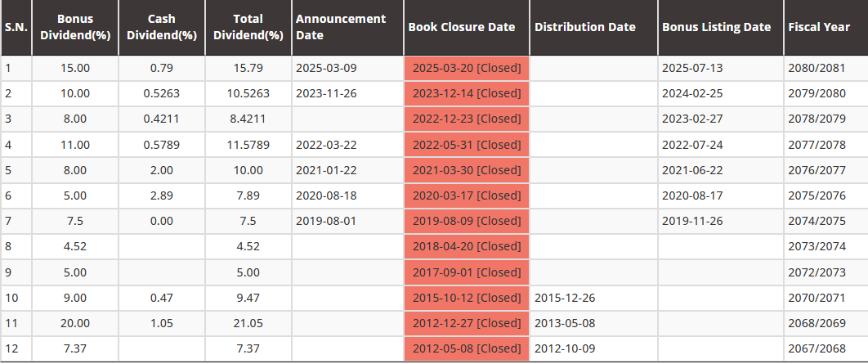Select the Distribution Date column header
This screenshot has width=868, height=364.
point(585,27)
